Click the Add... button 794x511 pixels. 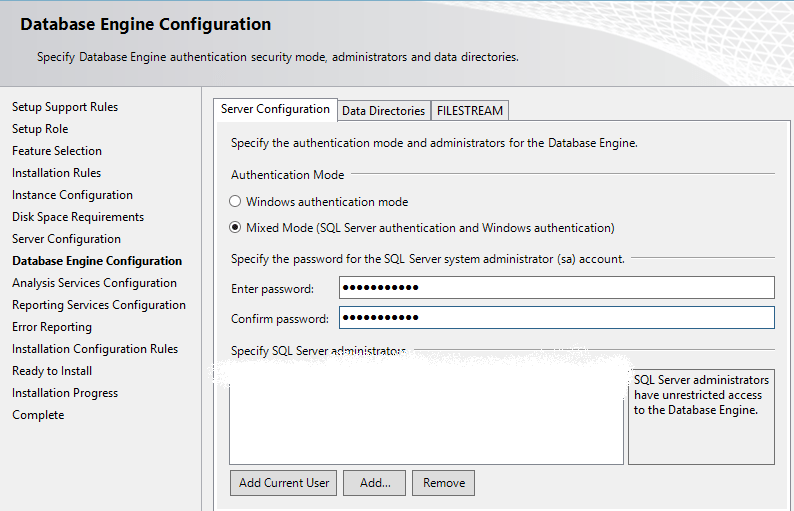(x=375, y=483)
